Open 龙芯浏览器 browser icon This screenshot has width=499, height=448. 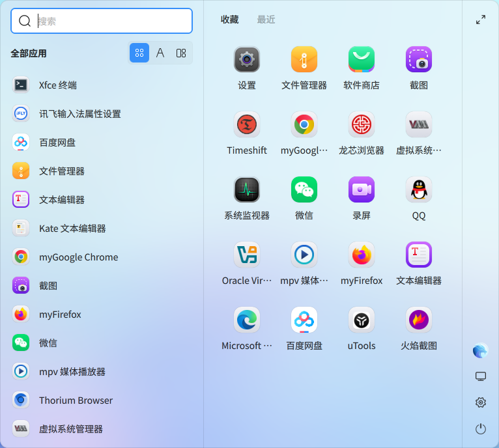(361, 124)
